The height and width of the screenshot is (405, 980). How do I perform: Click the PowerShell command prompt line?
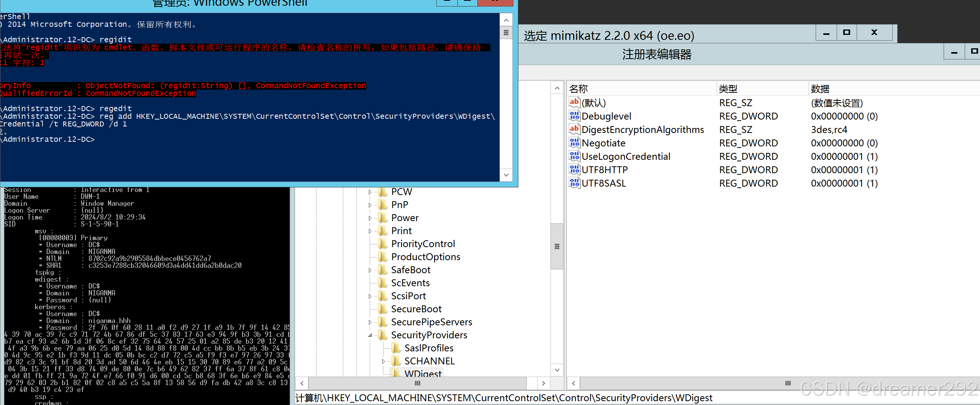[48, 139]
